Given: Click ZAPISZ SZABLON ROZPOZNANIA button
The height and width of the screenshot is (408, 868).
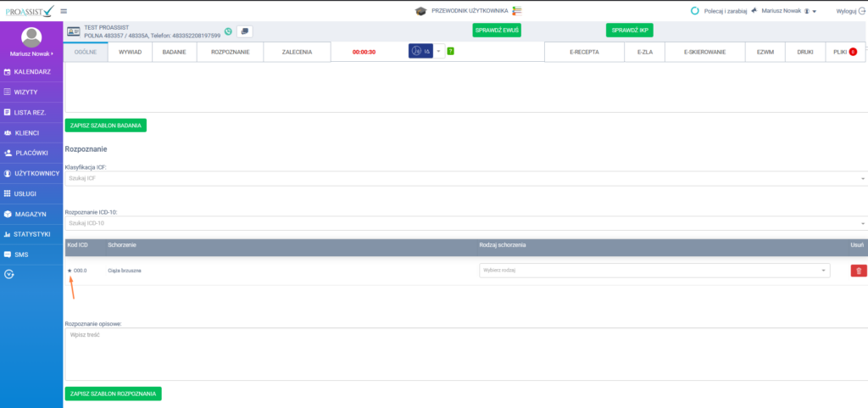Looking at the screenshot, I should [x=113, y=394].
